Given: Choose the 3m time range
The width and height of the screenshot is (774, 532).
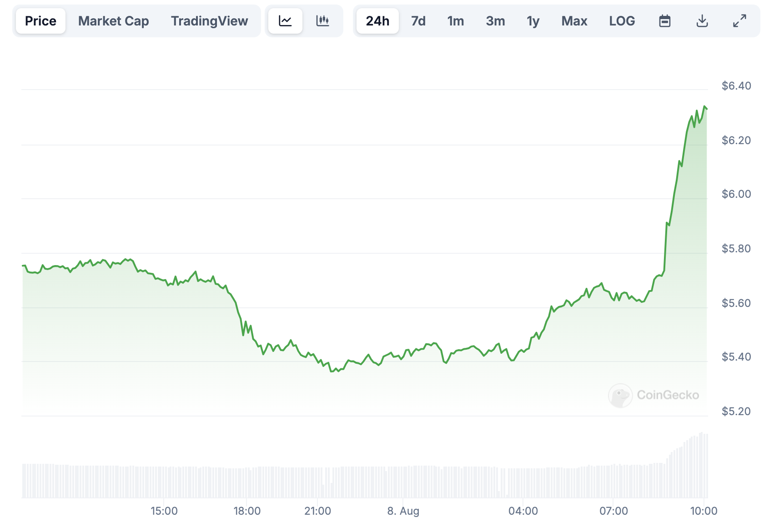Looking at the screenshot, I should pos(495,21).
